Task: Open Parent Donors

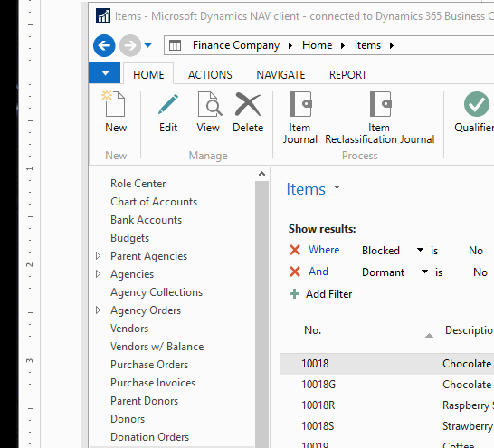Action: point(144,401)
